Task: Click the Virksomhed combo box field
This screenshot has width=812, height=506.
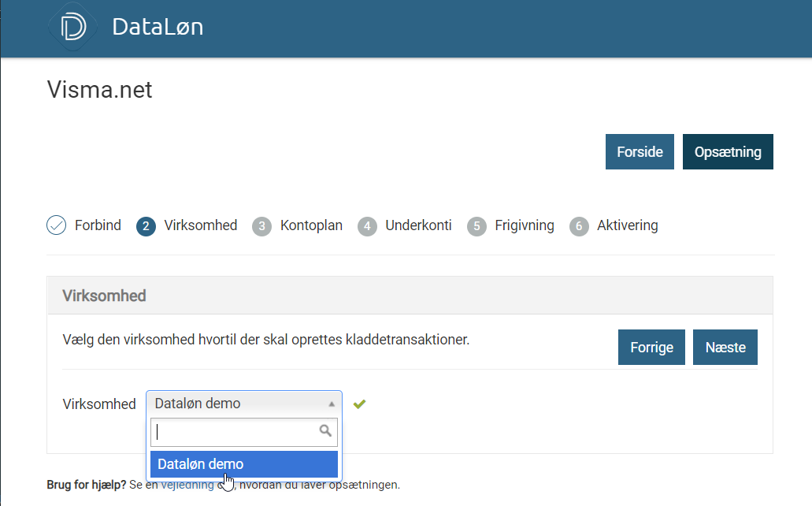Action: pyautogui.click(x=236, y=404)
